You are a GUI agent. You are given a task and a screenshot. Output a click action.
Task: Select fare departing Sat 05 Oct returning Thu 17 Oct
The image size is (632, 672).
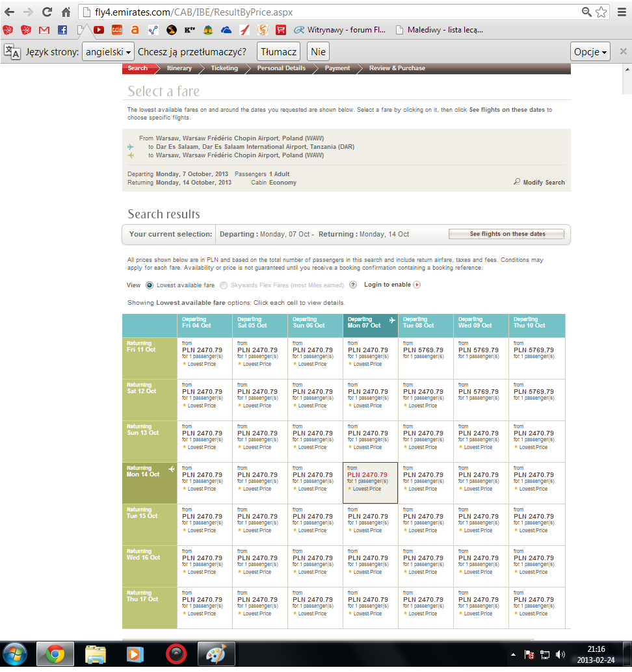[x=260, y=608]
